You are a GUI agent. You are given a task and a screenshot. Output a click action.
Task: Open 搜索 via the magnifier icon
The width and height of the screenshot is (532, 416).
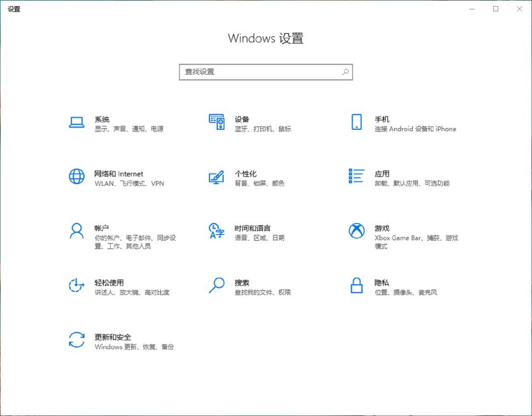pos(216,285)
